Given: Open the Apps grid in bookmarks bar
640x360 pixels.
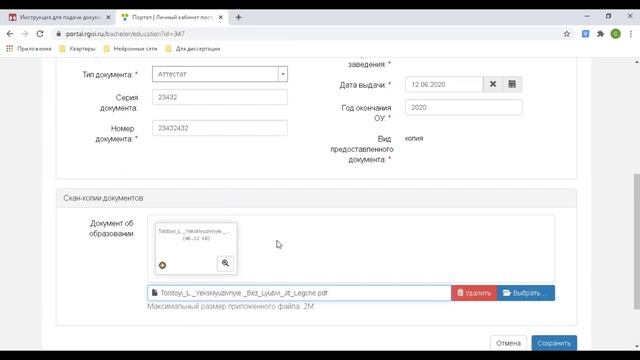Looking at the screenshot, I should [x=9, y=49].
